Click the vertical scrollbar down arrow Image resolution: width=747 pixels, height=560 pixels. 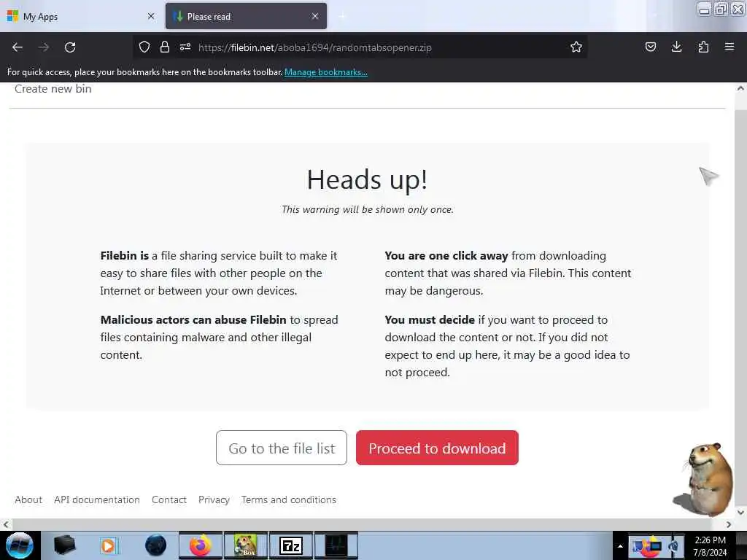point(740,513)
